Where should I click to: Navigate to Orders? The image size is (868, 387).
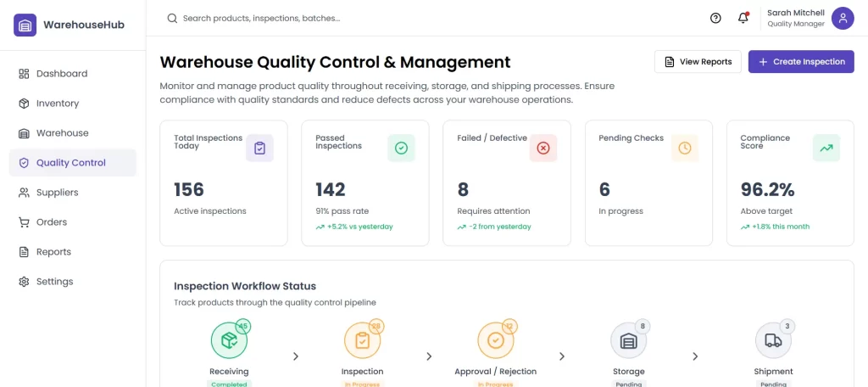click(73, 222)
